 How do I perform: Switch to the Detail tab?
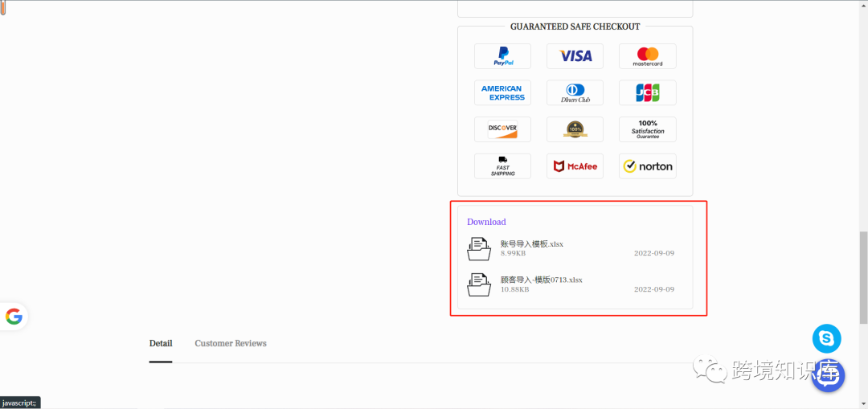tap(161, 344)
